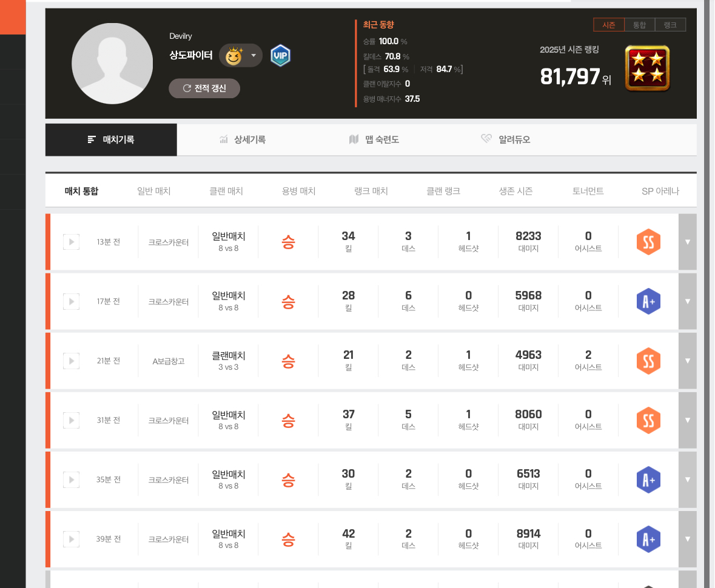Play replay of the 31분 전 match
Viewport: 715px width, 588px height.
71,421
